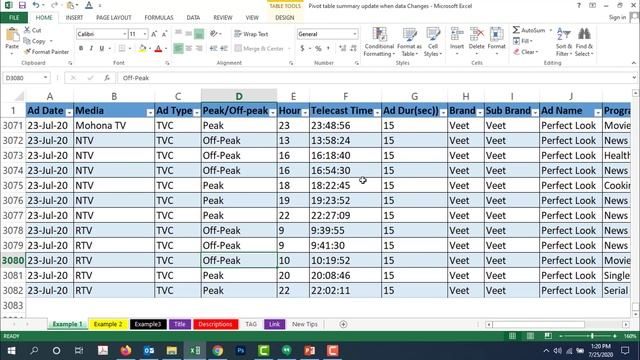Open the FORMULAS ribbon tab

point(159,18)
